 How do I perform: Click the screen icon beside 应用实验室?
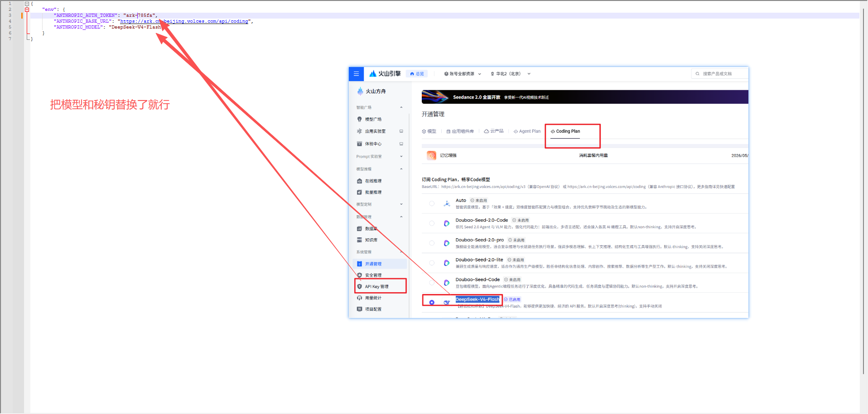401,131
